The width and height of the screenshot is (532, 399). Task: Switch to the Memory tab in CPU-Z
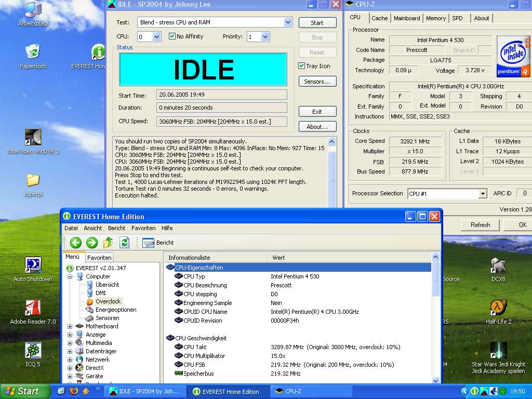point(436,18)
